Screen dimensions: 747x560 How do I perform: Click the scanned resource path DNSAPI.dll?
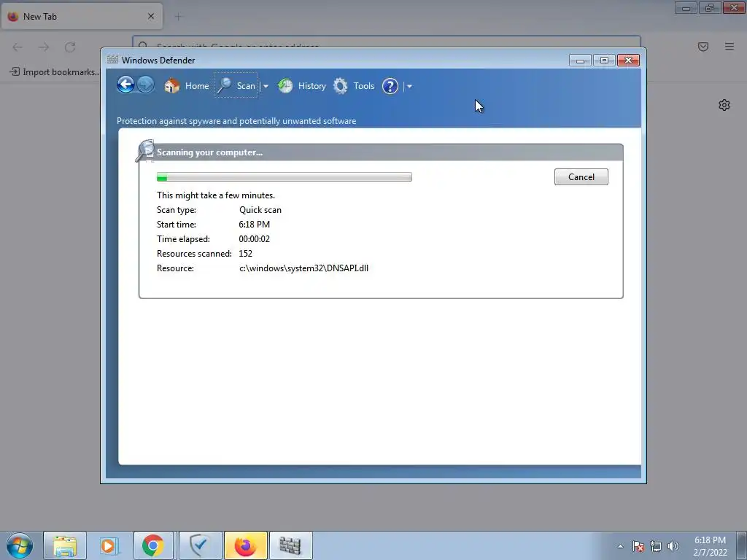[303, 268]
